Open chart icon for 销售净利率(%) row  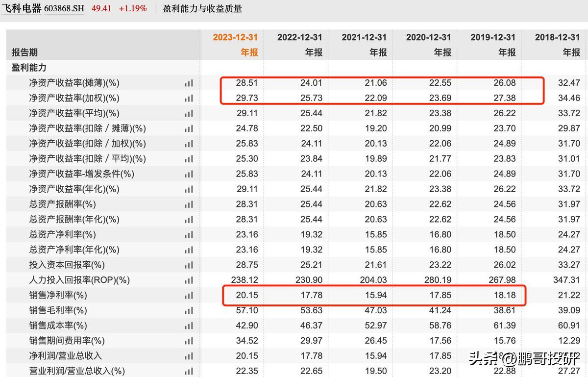(189, 296)
